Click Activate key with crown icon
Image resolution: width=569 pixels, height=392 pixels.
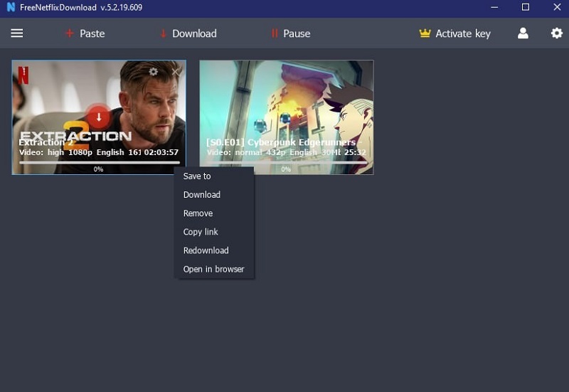click(455, 33)
